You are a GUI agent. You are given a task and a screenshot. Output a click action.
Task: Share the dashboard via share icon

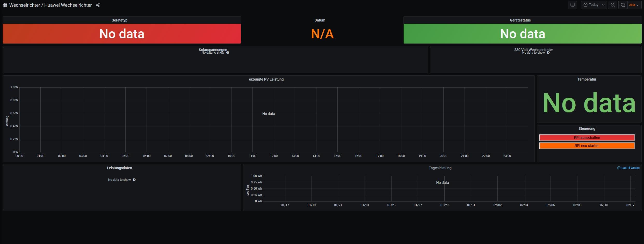[98, 5]
